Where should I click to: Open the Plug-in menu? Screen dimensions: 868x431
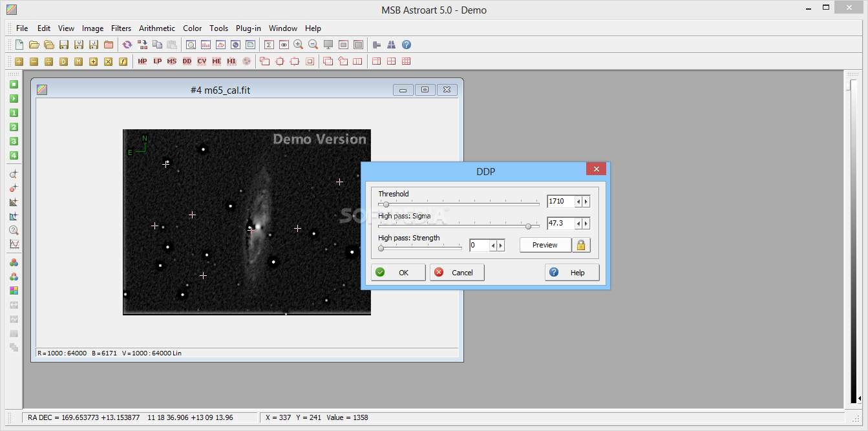coord(248,28)
